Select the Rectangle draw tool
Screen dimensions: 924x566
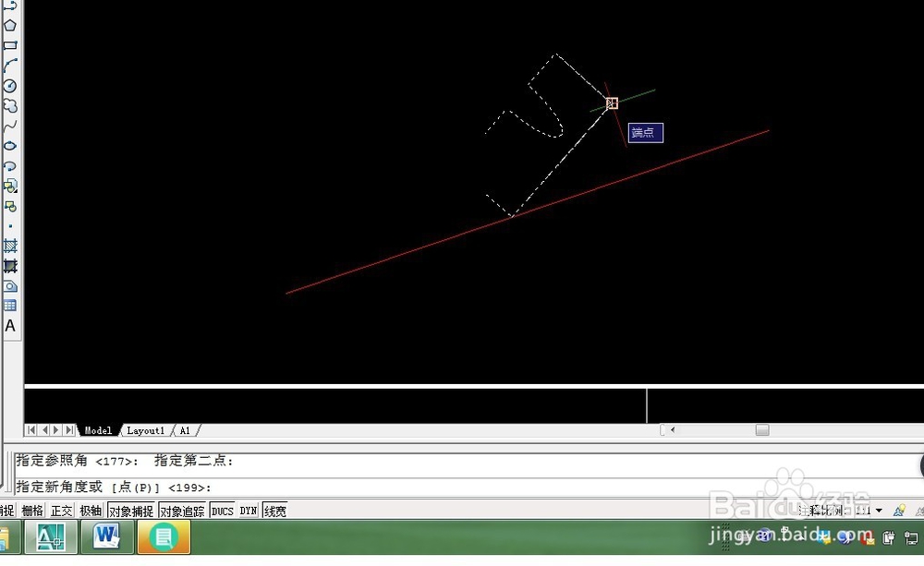(10, 45)
